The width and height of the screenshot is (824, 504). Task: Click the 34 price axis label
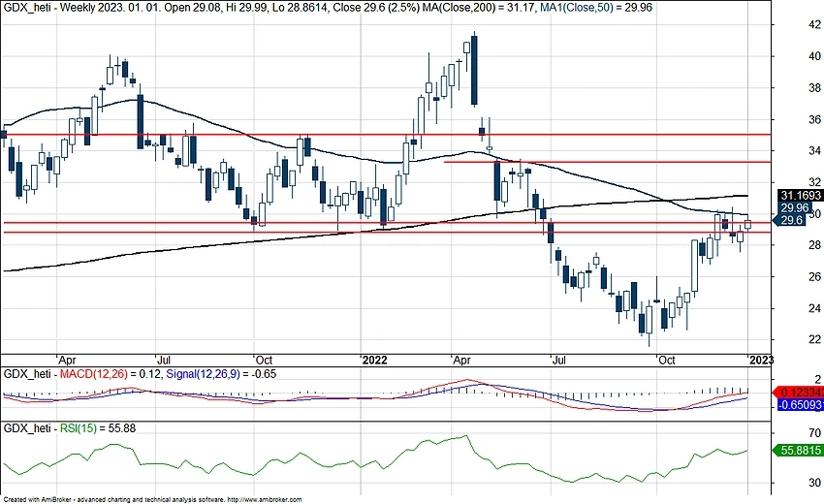[814, 151]
